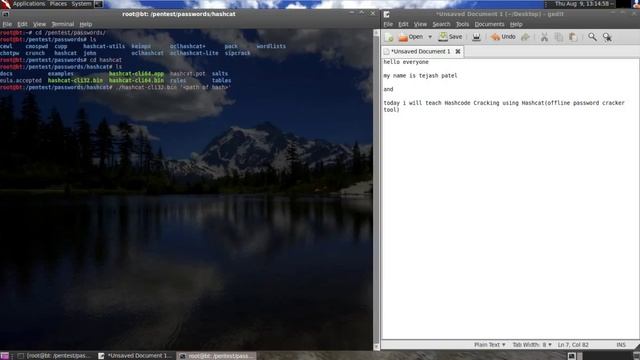Launch terminal from top panel icon

tap(99, 4)
